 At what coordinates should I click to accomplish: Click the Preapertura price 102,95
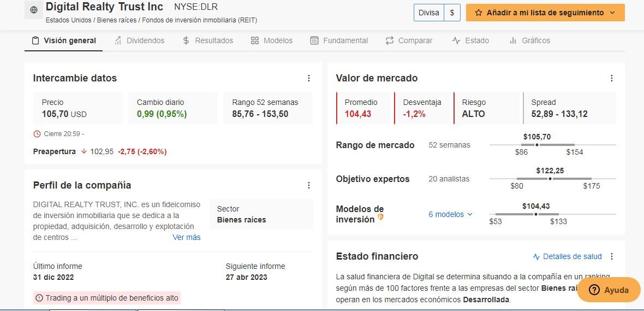pyautogui.click(x=102, y=151)
